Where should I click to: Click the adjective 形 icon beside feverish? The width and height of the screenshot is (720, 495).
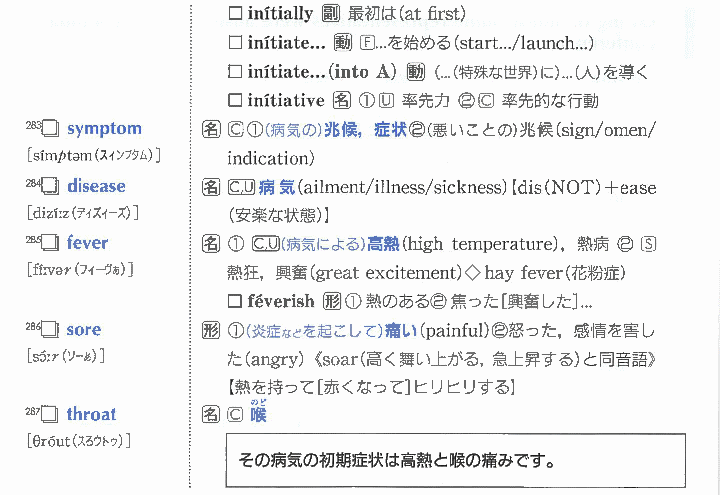330,301
